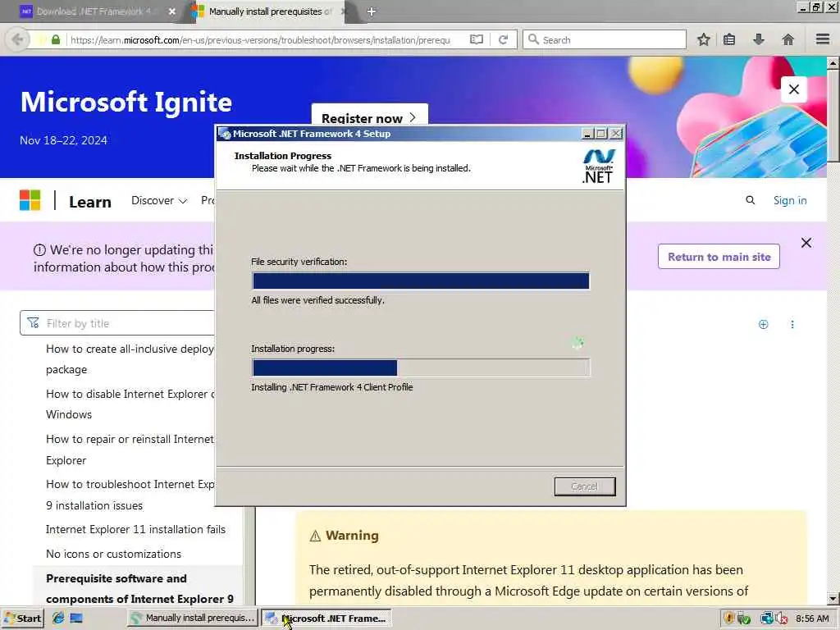This screenshot has height=630, width=840.
Task: Click the browser address bar URL
Action: (260, 39)
